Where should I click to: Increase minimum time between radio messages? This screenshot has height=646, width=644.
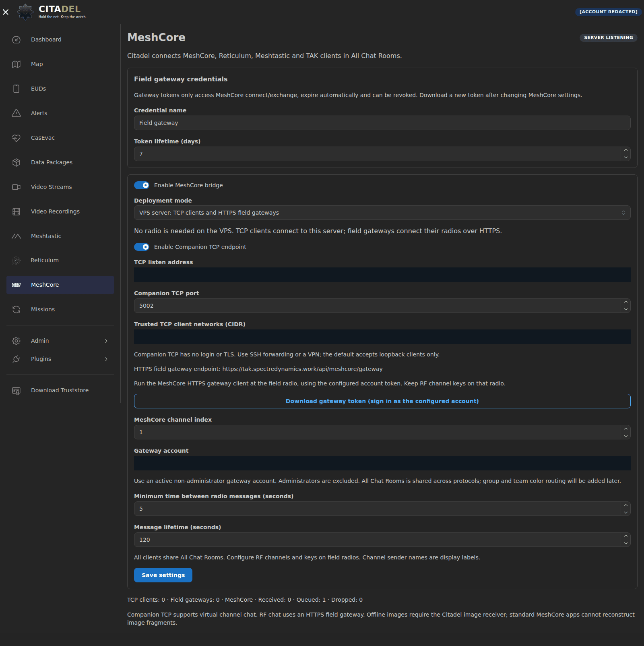(625, 505)
